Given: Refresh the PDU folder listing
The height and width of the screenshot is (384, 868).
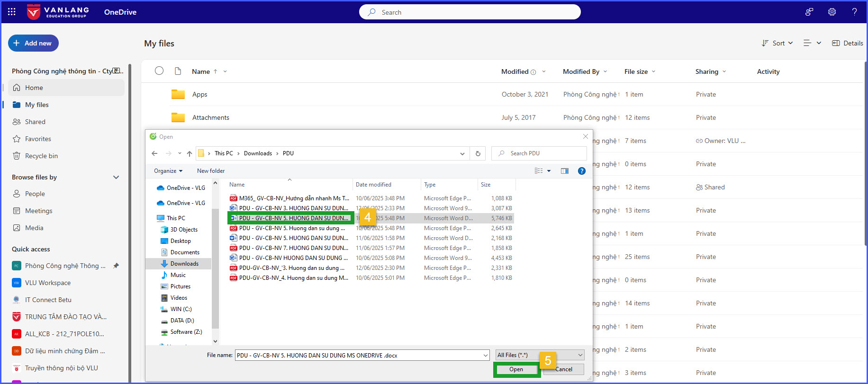Looking at the screenshot, I should (x=478, y=153).
